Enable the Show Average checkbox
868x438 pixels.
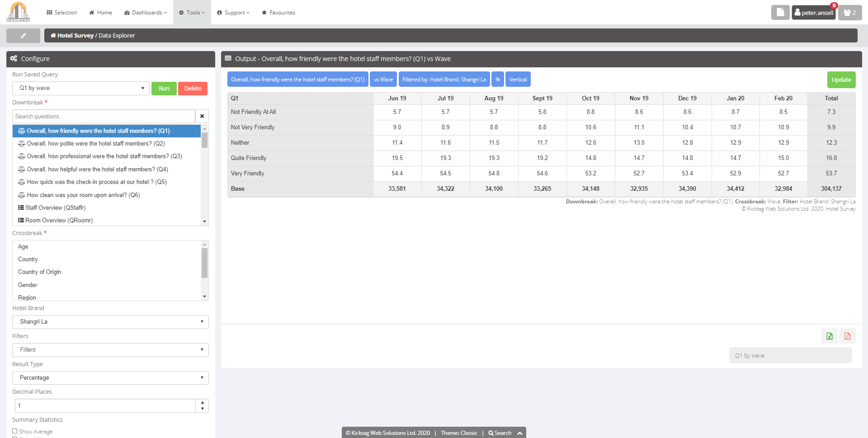14,431
